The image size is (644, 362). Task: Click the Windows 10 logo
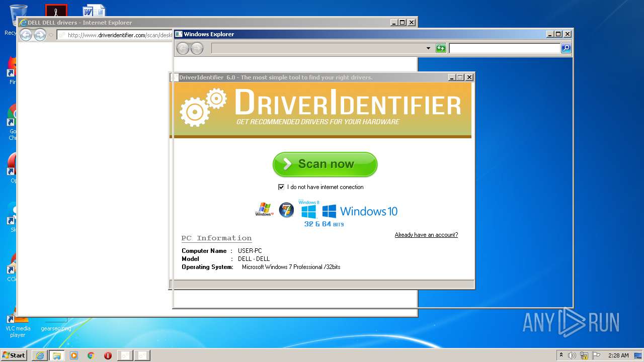[x=360, y=211]
